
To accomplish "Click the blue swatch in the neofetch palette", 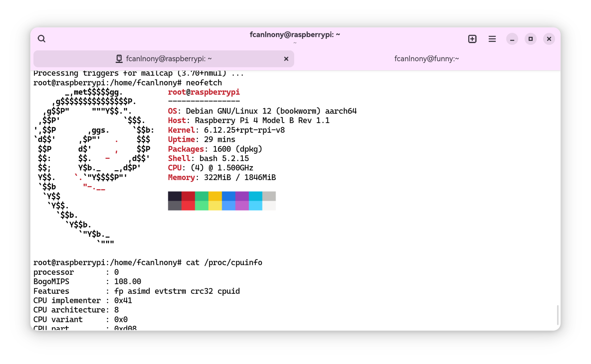I will tap(229, 196).
